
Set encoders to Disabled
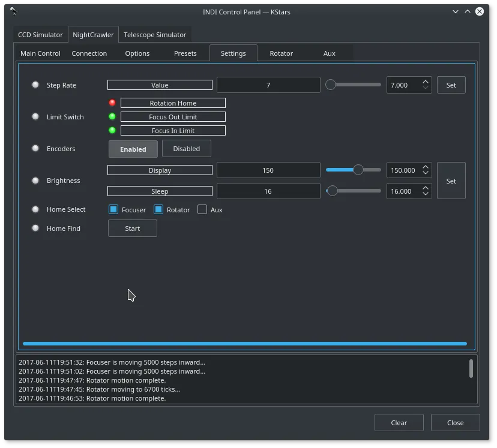[187, 149]
